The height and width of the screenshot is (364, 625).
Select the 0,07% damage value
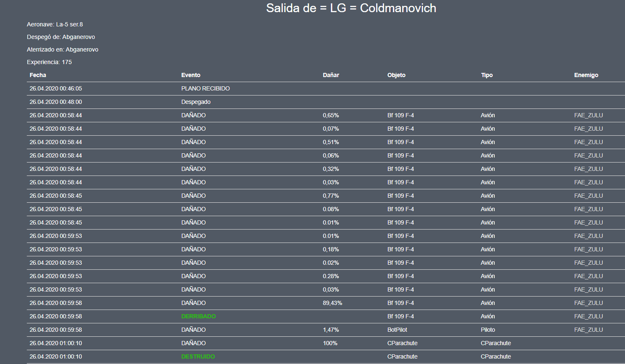331,129
